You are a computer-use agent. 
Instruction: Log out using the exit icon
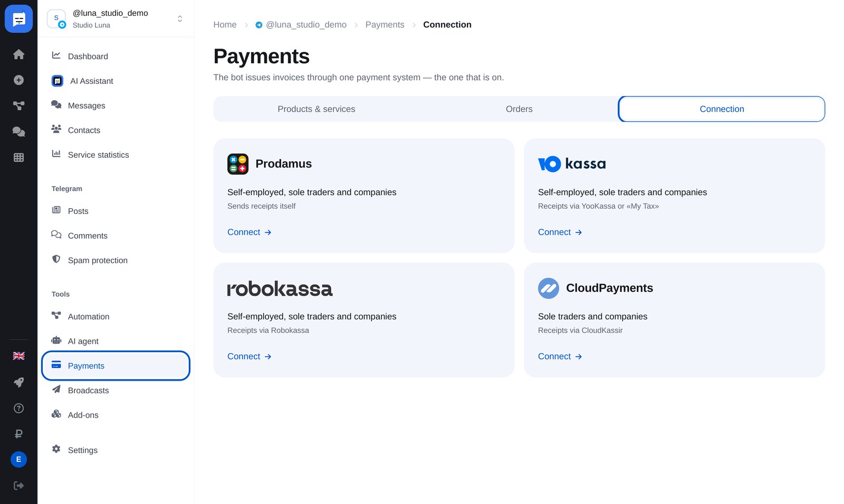click(x=18, y=486)
